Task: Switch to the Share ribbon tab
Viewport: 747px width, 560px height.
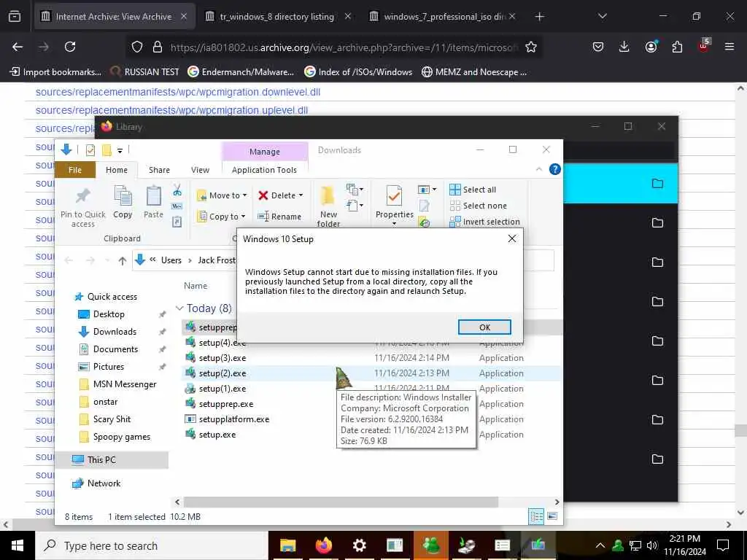Action: click(159, 170)
